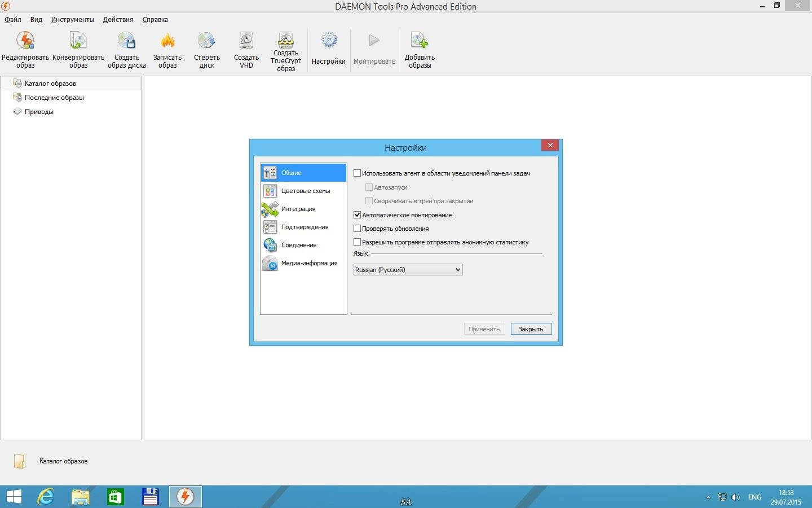Go to the Соединение settings section
This screenshot has height=508, width=812.
point(303,245)
